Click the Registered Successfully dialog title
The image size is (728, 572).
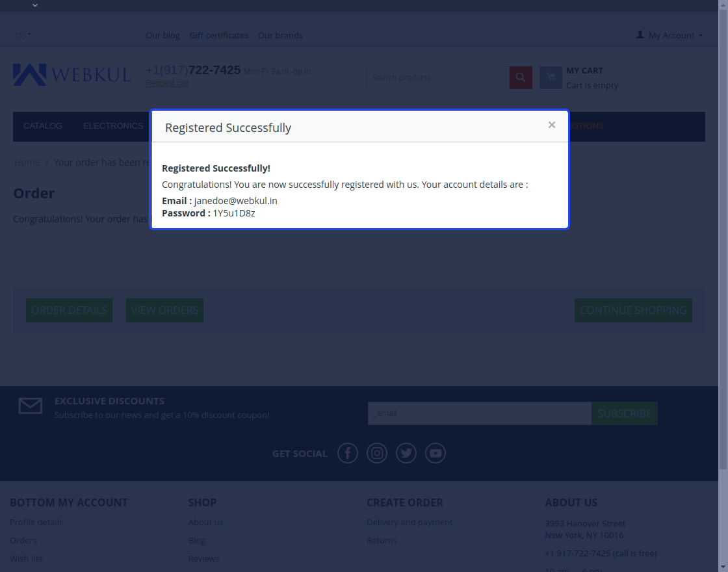pyautogui.click(x=228, y=127)
